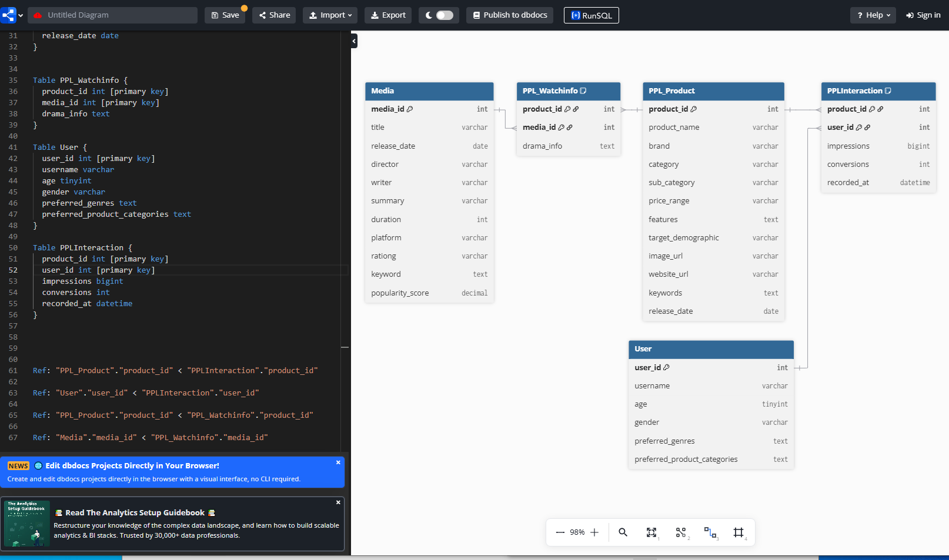Select the User table header
The image size is (949, 560).
point(711,349)
